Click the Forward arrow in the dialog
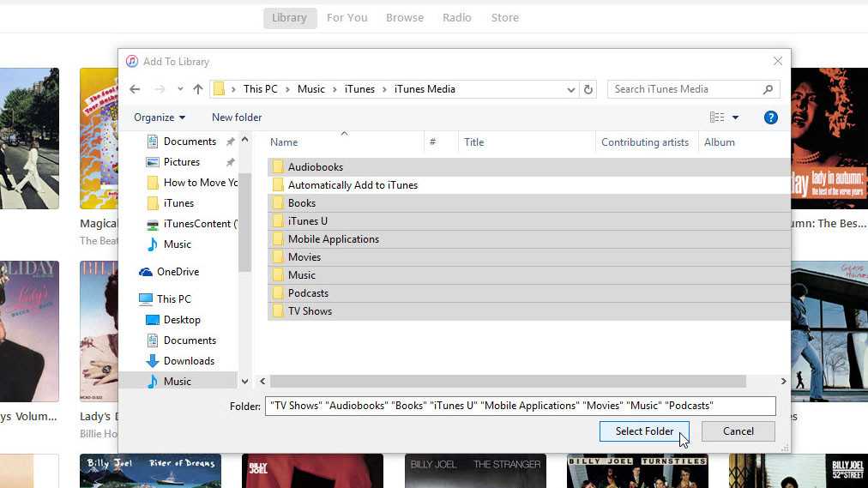Image resolution: width=868 pixels, height=488 pixels. coord(160,89)
